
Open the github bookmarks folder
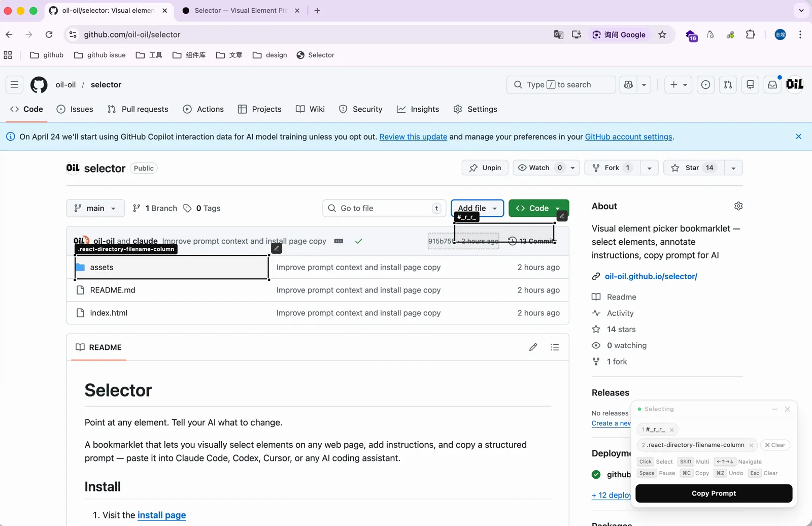point(47,55)
